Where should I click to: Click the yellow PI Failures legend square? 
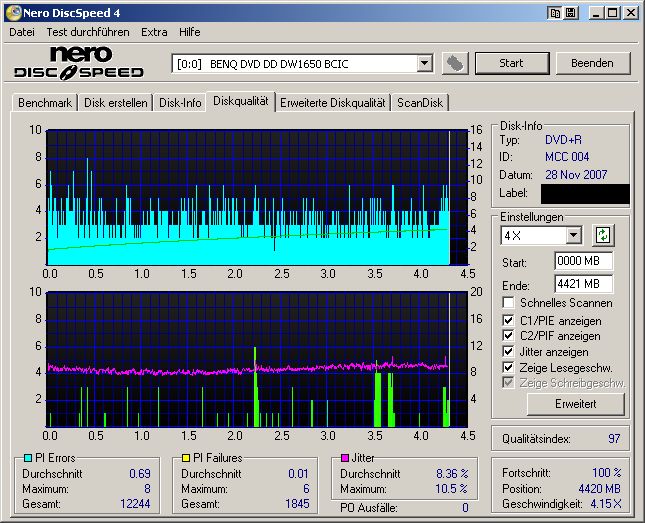tap(185, 458)
